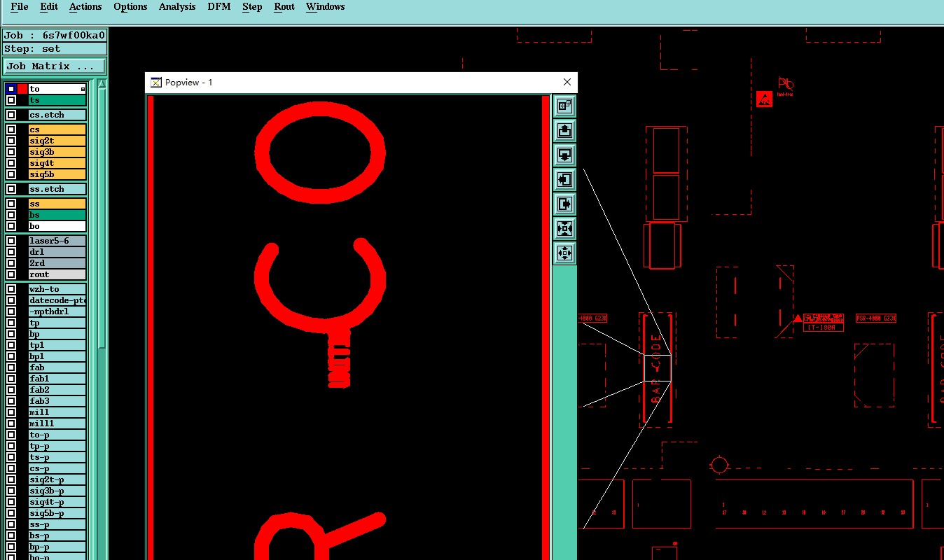Image resolution: width=944 pixels, height=560 pixels.
Task: Select layer name 'sig5b'
Action: [x=57, y=174]
